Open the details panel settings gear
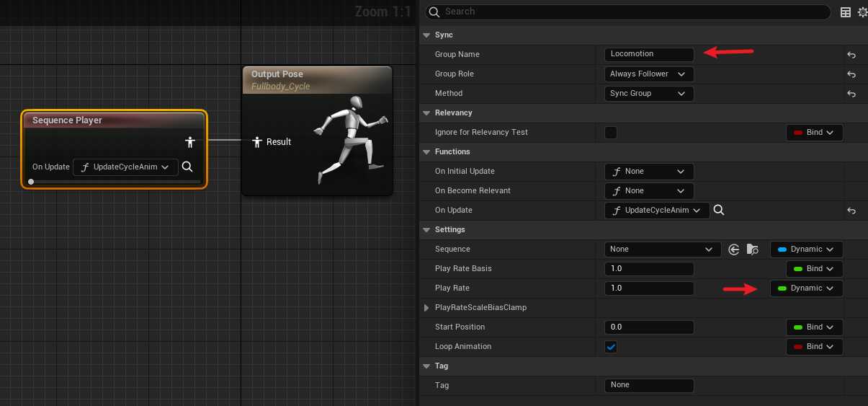868x406 pixels. pyautogui.click(x=862, y=12)
